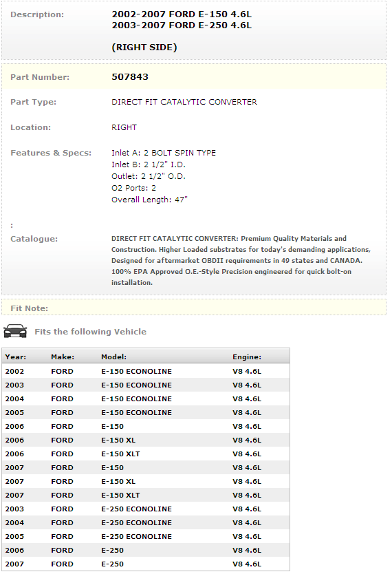This screenshot has height=574, width=392.
Task: Click the Location label
Action: (31, 127)
